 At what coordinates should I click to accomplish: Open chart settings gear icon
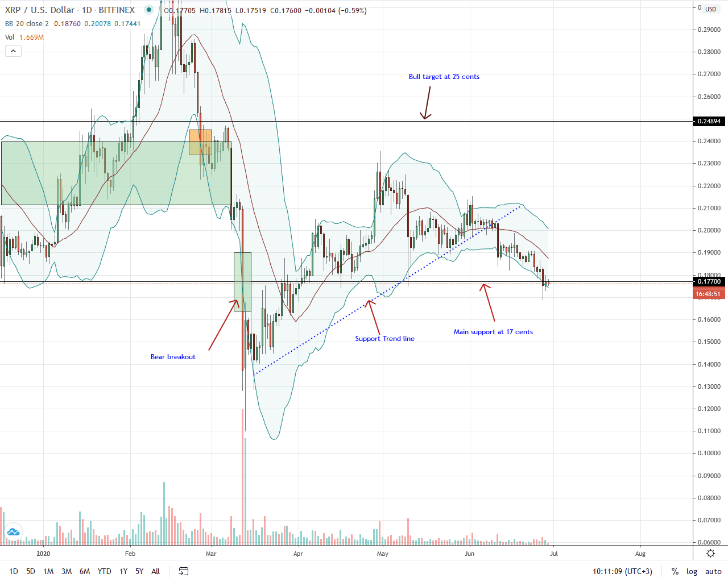(x=710, y=553)
